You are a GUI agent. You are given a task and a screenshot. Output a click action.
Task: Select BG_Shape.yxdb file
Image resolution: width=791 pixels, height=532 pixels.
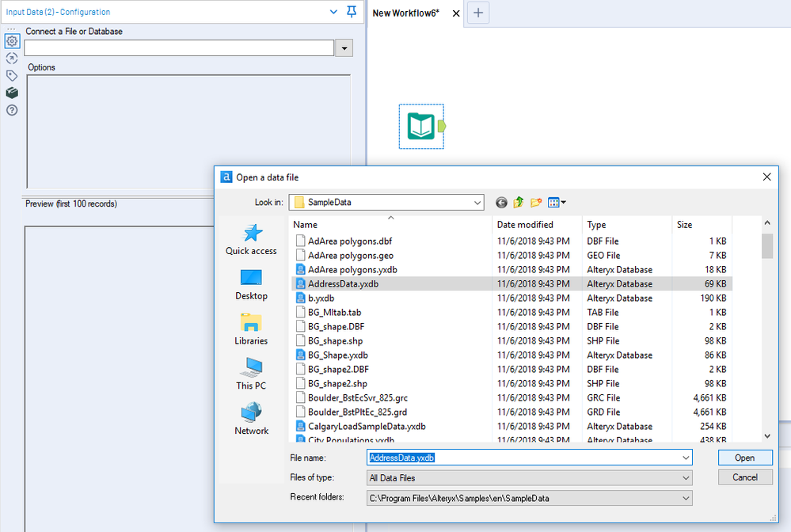pyautogui.click(x=338, y=355)
